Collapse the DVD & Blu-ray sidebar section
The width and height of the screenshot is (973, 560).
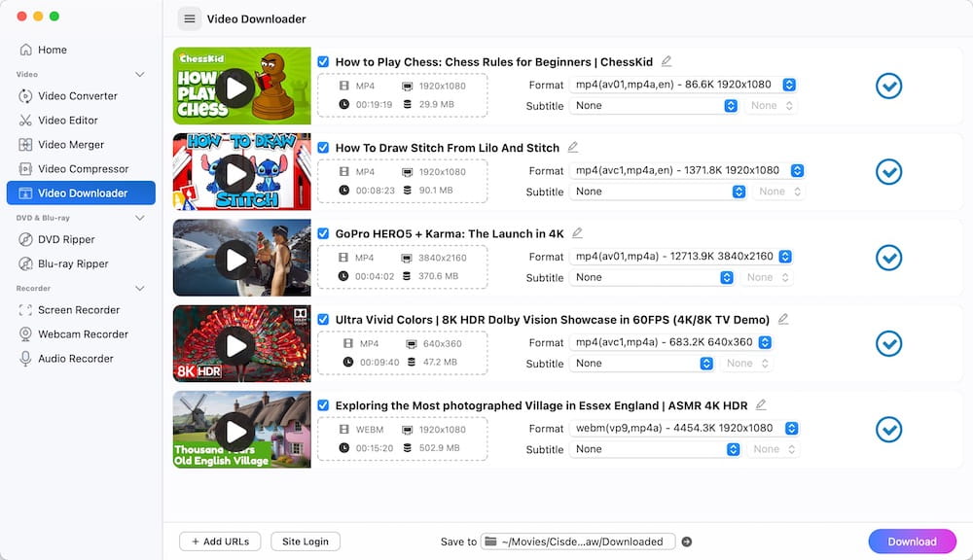[x=140, y=218]
